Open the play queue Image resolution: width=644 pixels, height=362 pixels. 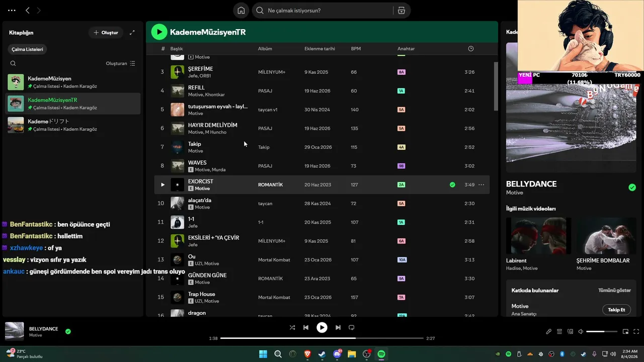pyautogui.click(x=559, y=331)
